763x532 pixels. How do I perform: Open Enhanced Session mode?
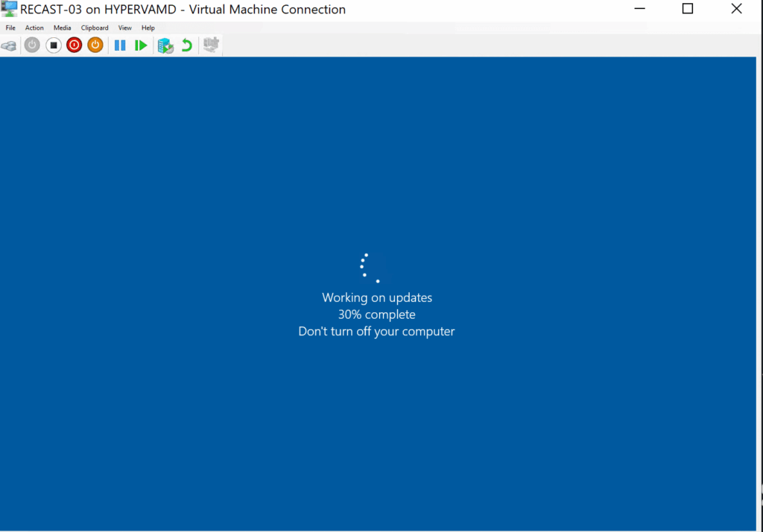210,45
